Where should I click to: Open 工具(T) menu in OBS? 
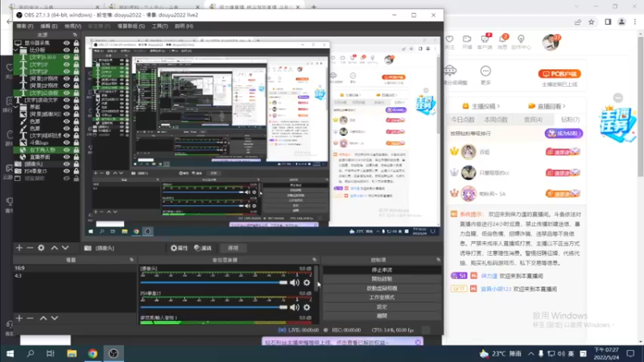[159, 27]
